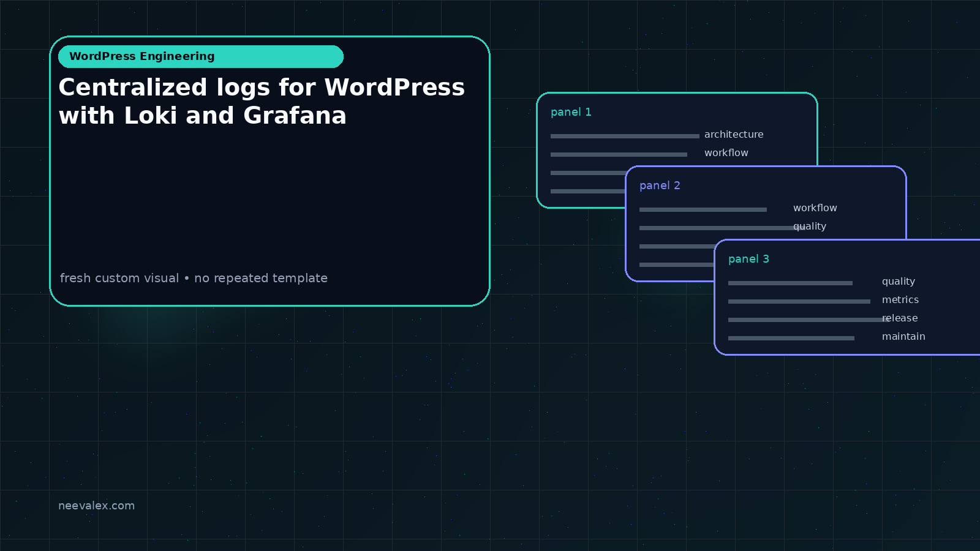This screenshot has height=551, width=980.
Task: Click the headline 'Centralized logs for WordPress'
Action: [x=262, y=88]
